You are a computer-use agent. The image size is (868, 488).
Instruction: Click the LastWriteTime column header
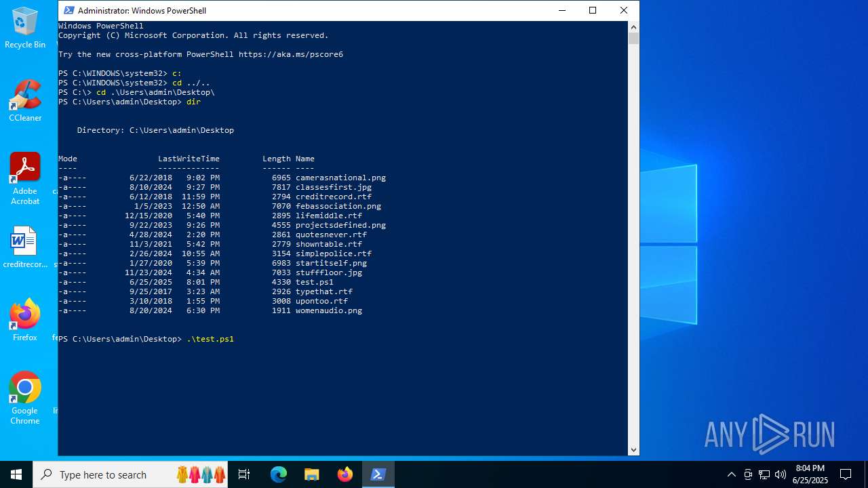tap(189, 159)
